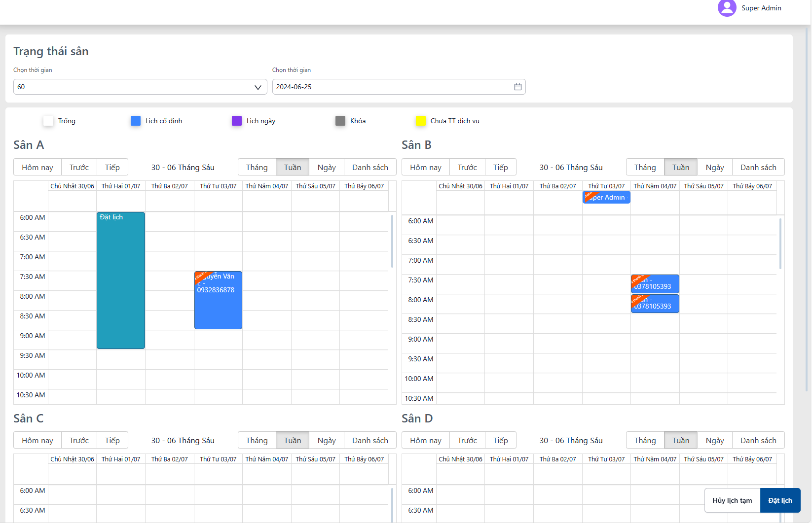The image size is (812, 523).
Task: Go to Hôm nay in Sân A calendar
Action: tap(37, 167)
